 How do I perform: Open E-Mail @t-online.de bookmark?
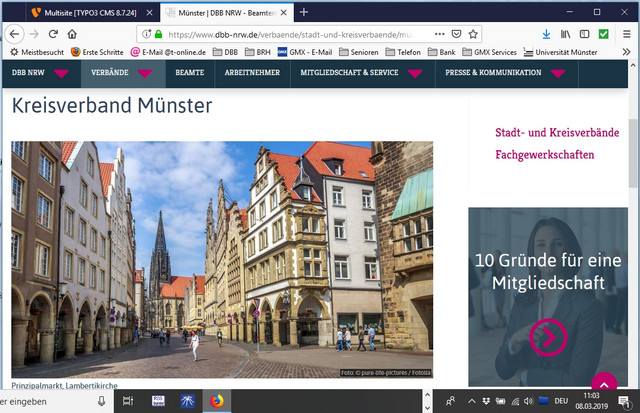[x=168, y=52]
